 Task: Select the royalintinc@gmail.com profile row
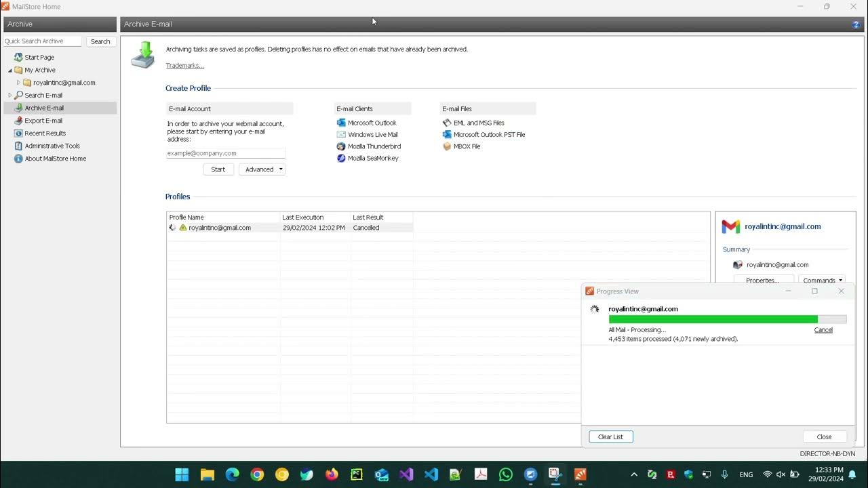290,228
